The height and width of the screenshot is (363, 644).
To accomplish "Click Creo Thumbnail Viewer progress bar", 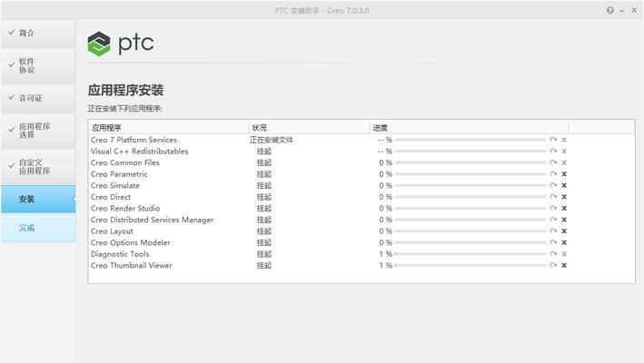I will click(471, 265).
